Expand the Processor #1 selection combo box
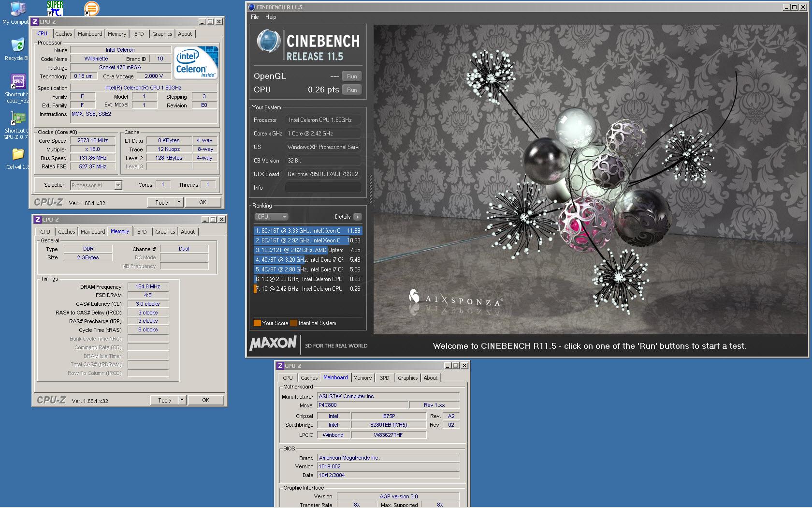 pyautogui.click(x=118, y=185)
